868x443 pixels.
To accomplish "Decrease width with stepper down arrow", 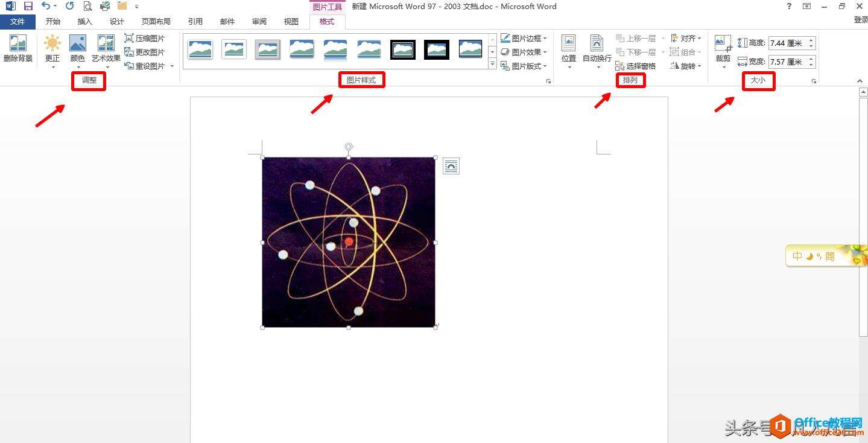I will coord(811,65).
